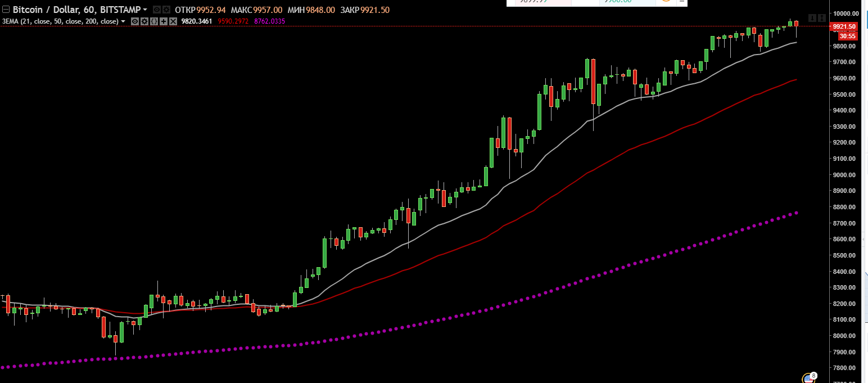Viewport: 868px width, 383px height.
Task: Open the 3EMA indicator dropdown arrow
Action: pos(123,21)
